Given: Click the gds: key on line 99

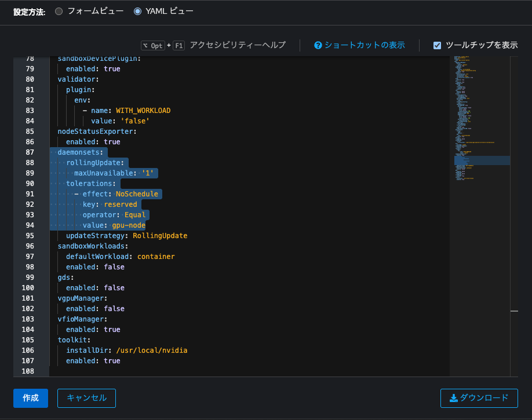Looking at the screenshot, I should coord(66,277).
